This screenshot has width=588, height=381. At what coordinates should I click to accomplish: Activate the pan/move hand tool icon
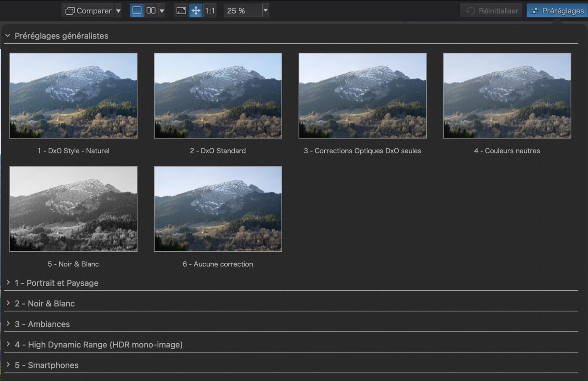(196, 10)
